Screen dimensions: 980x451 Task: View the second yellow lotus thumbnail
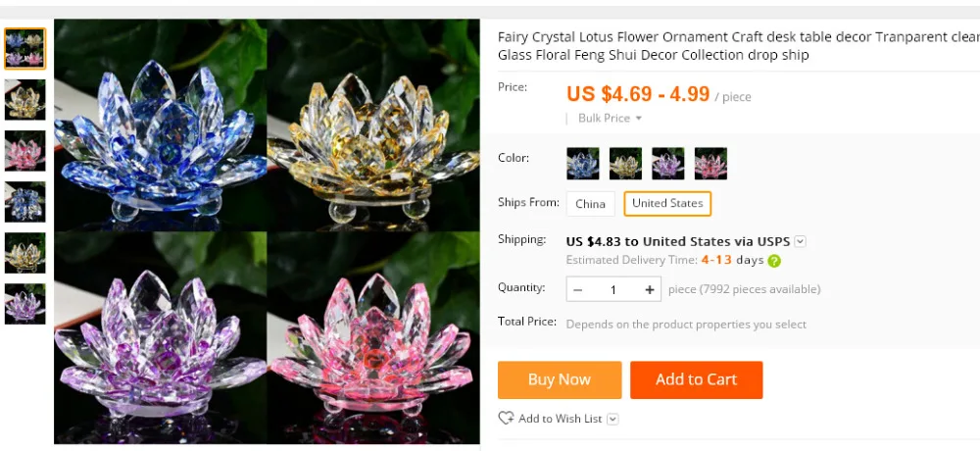tap(25, 253)
